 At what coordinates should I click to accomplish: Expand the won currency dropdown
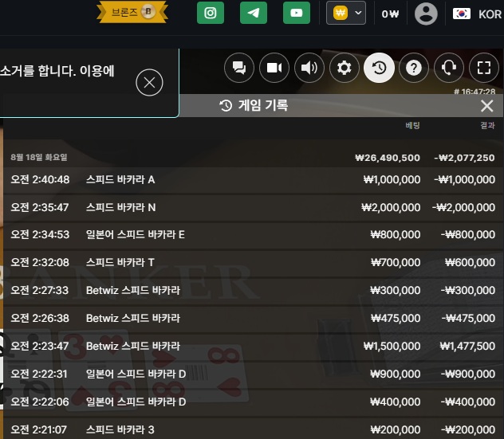(x=346, y=13)
